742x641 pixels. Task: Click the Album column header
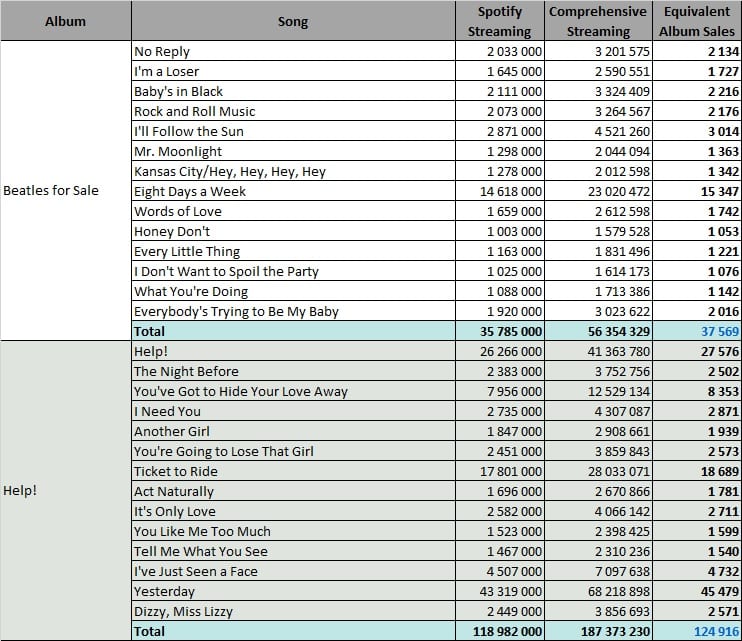66,21
